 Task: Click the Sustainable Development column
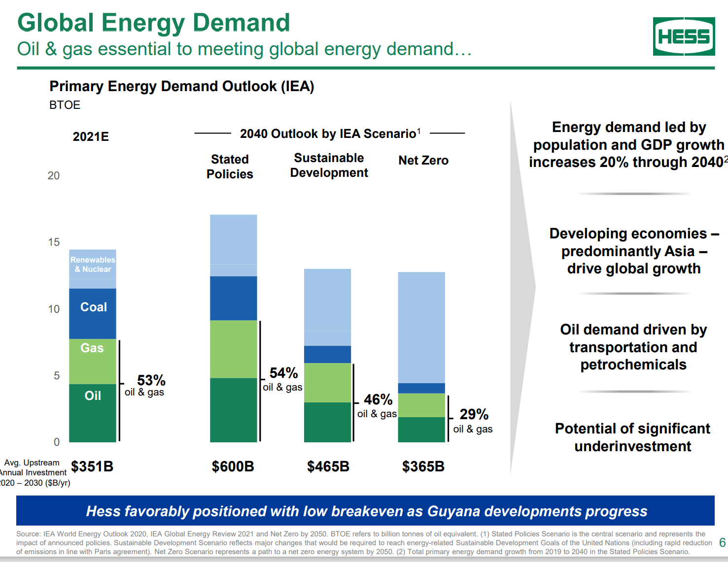point(327,355)
